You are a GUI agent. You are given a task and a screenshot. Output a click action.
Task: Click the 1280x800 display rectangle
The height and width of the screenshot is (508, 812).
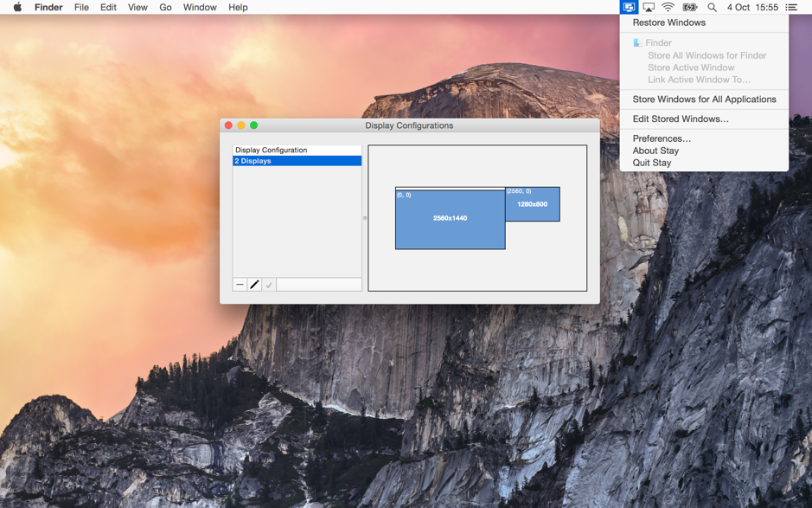[532, 205]
